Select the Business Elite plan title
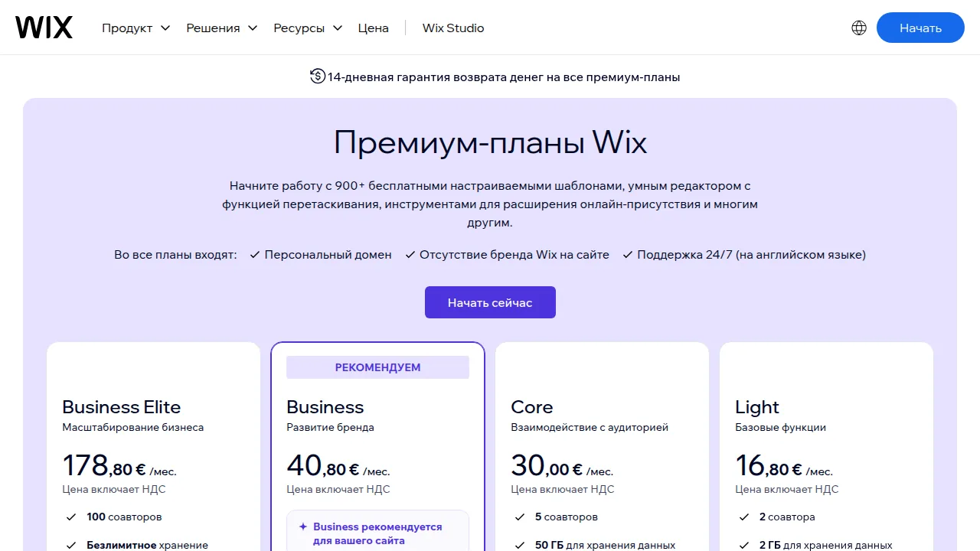This screenshot has width=980, height=551. [121, 407]
